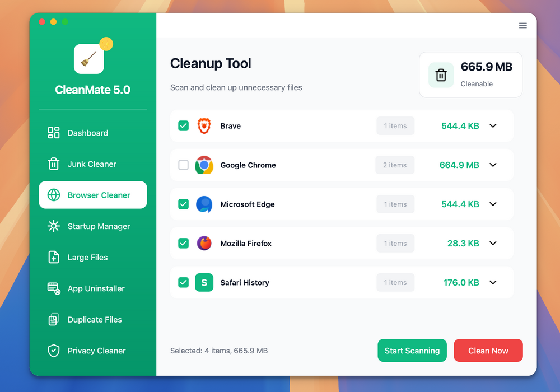Check the Google Chrome checkbox
Screen dimensions: 560x392
tap(183, 165)
